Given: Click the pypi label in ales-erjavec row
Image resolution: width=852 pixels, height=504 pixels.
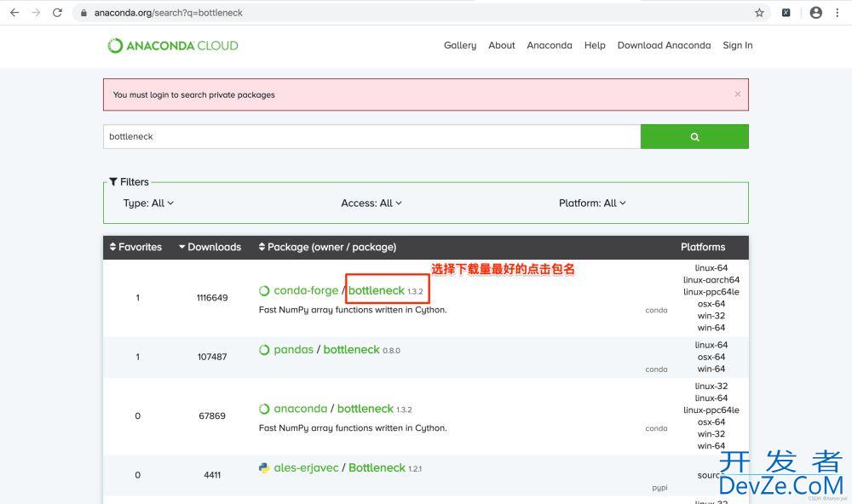Looking at the screenshot, I should pyautogui.click(x=659, y=488).
